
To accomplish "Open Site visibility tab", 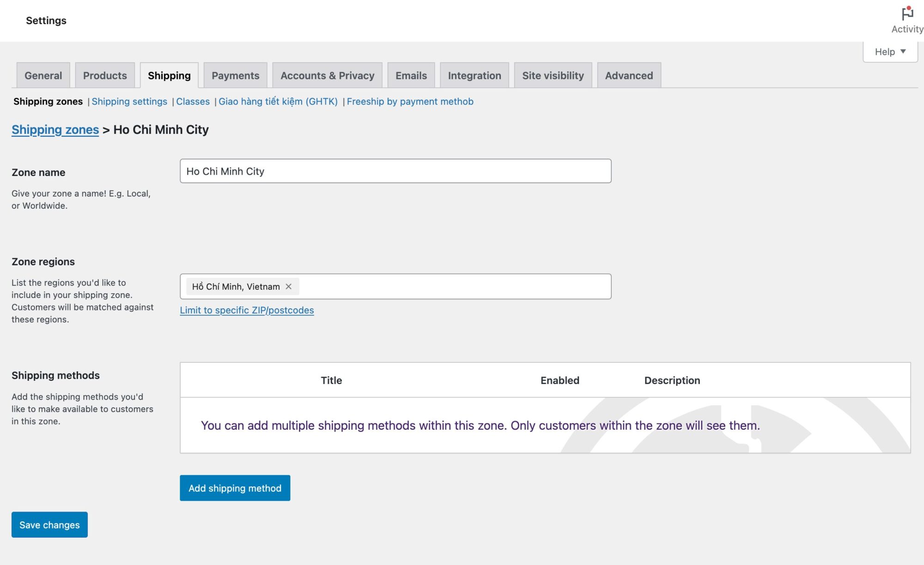I will point(553,75).
